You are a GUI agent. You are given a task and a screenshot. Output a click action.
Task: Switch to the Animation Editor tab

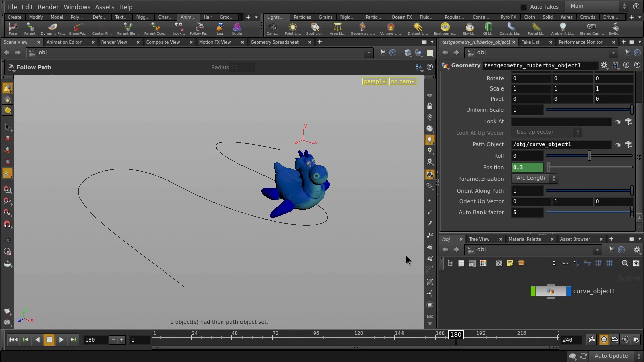63,42
